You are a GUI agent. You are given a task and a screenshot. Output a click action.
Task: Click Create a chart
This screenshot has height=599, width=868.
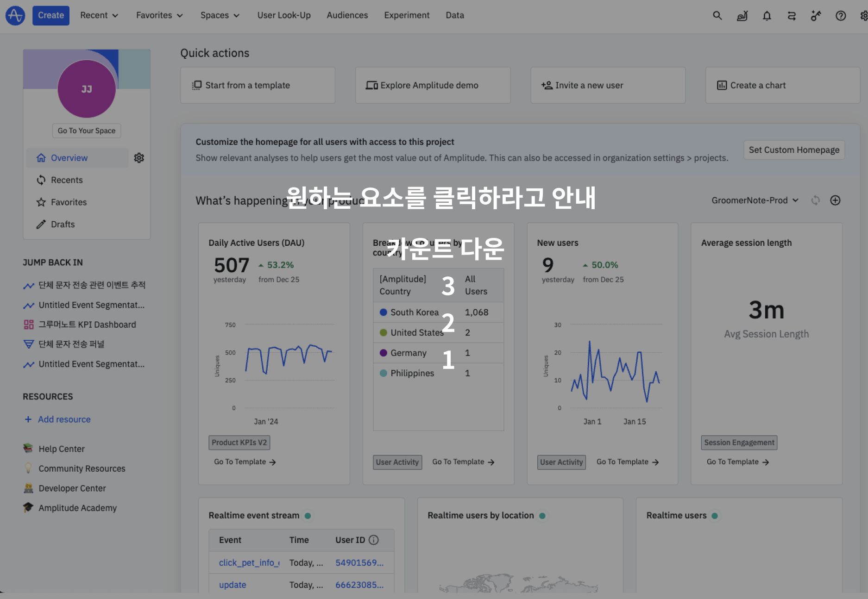point(782,85)
